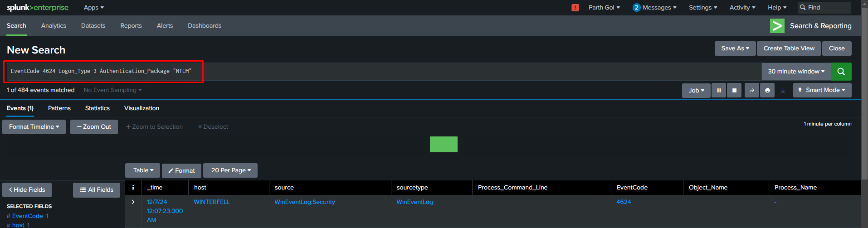Open the Smart Mode dropdown
The height and width of the screenshot is (228, 868).
click(x=822, y=90)
